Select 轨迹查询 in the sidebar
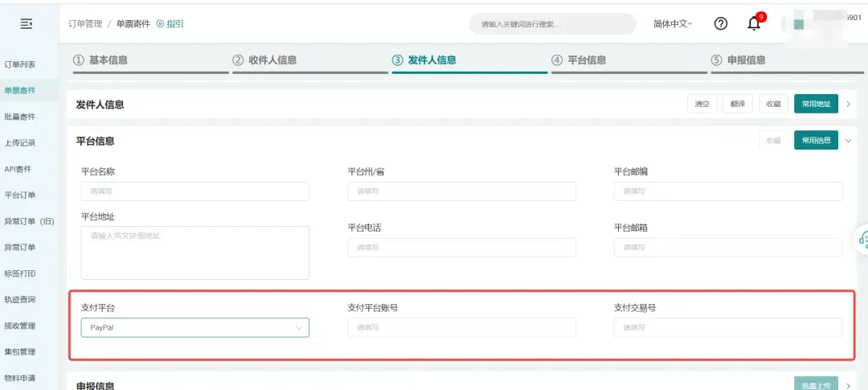Screen dimensions: 868x390 [20, 300]
